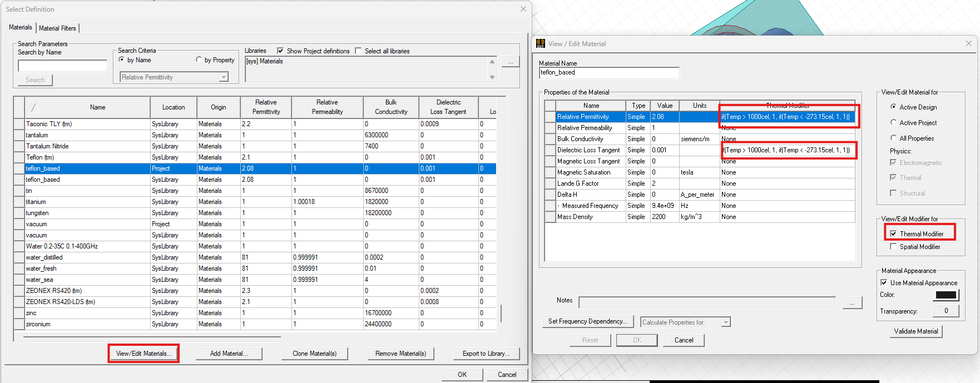
Task: Open the Calculate Properties for dropdown
Action: coord(725,322)
